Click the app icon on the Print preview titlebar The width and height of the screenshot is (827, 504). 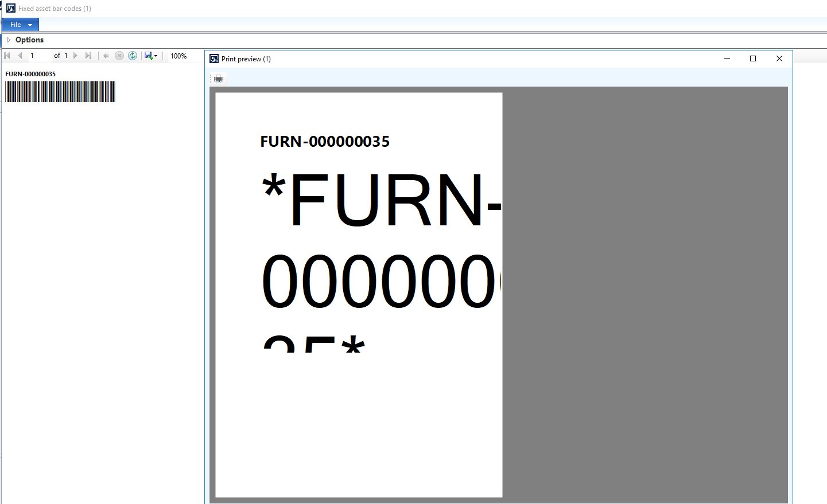[x=213, y=58]
